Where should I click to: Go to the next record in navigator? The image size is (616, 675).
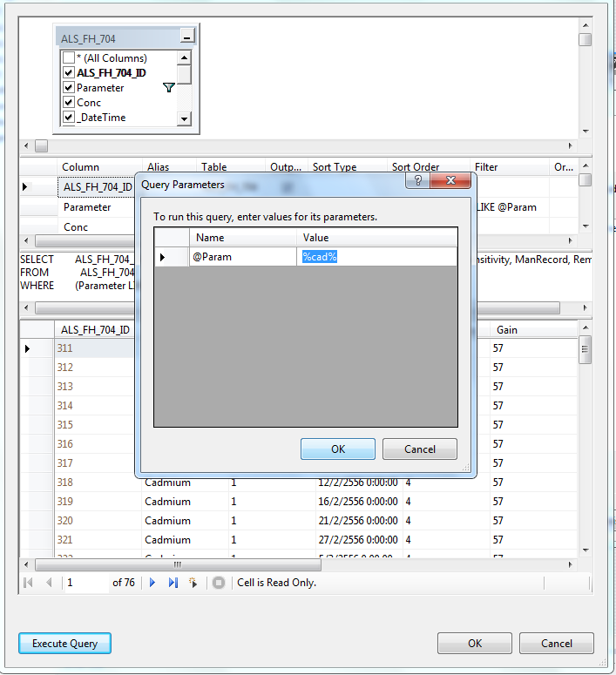coord(152,583)
